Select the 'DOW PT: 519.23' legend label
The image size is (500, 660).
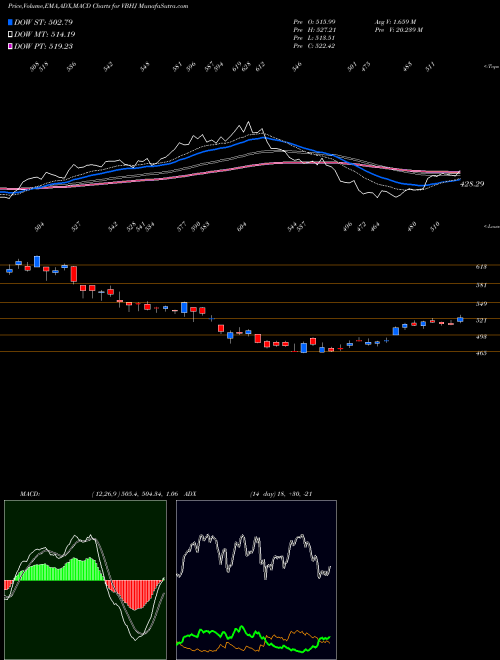(43, 46)
